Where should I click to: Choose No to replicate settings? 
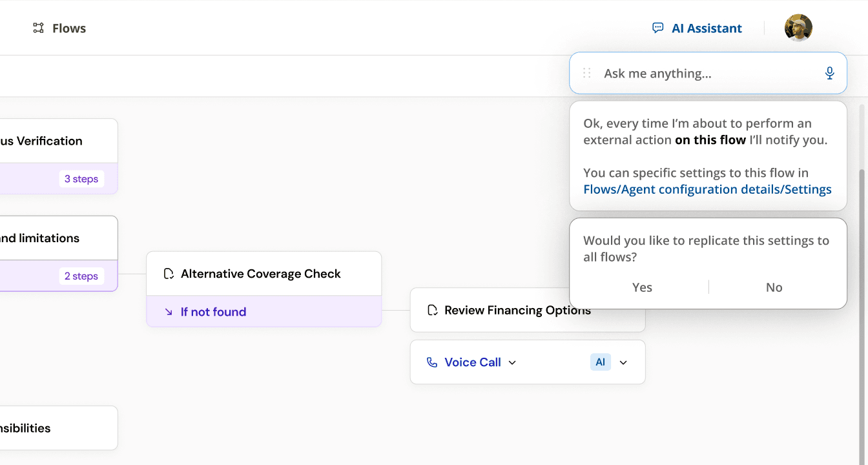(x=774, y=287)
